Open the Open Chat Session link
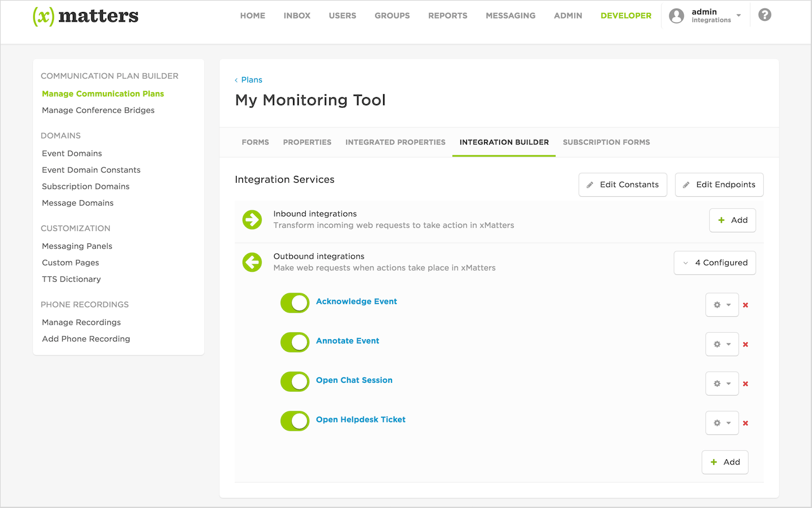This screenshot has height=508, width=812. (354, 380)
